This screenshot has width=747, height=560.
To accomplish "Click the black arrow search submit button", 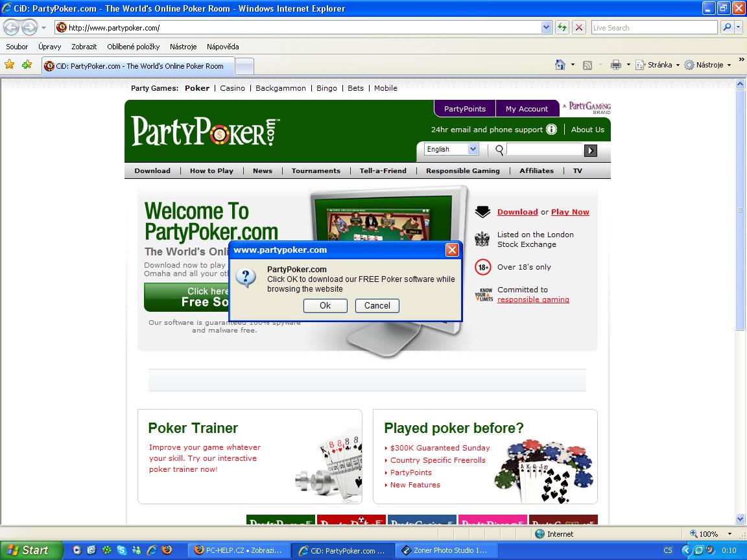I will pyautogui.click(x=590, y=150).
